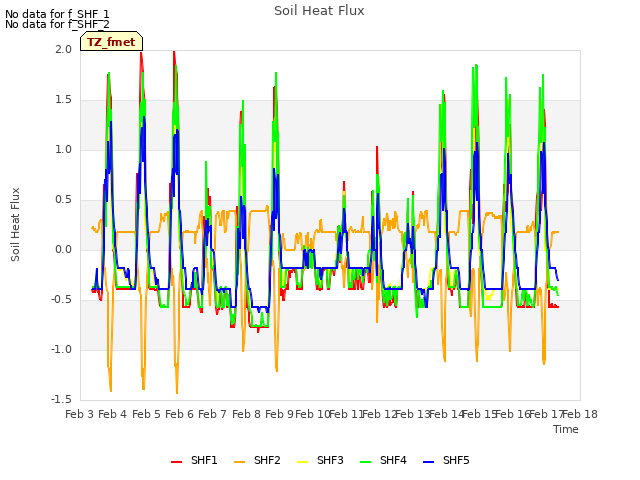Click the red SHF1 legend swatch
The width and height of the screenshot is (640, 480).
(x=176, y=461)
